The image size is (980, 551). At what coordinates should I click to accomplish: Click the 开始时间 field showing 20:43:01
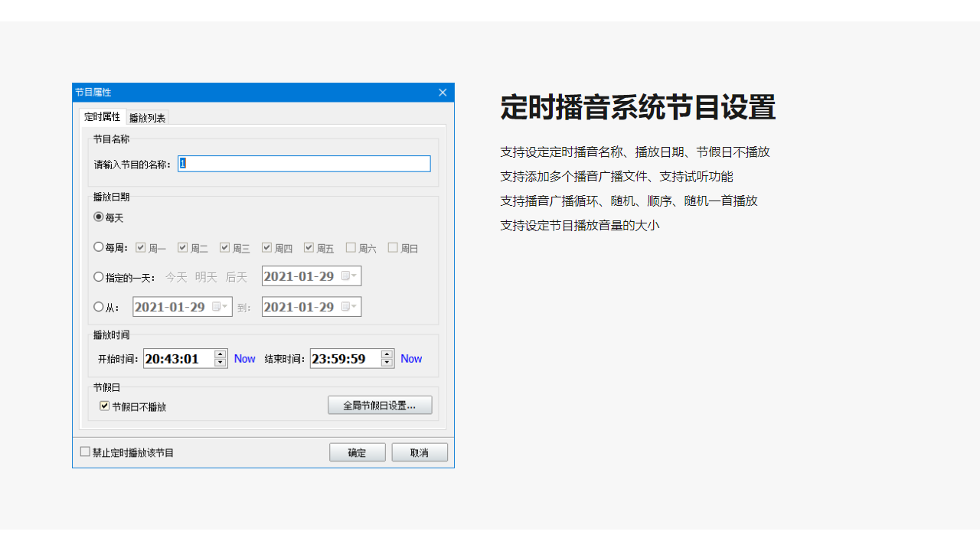click(x=179, y=358)
